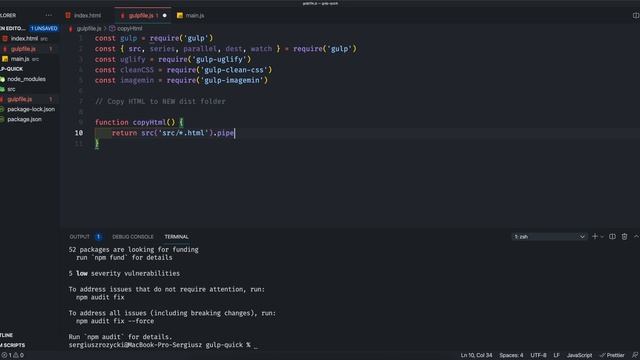Screen dimensions: 640x360
Task: Kill terminal with the trash icon
Action: [624, 237]
